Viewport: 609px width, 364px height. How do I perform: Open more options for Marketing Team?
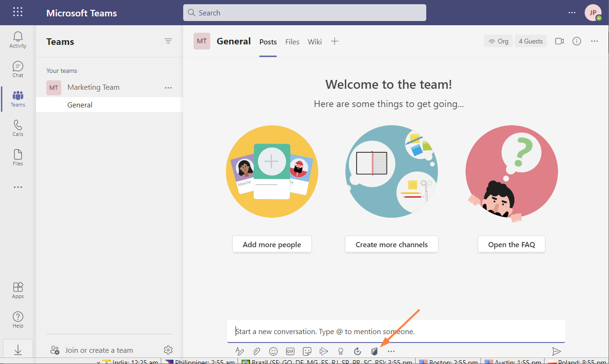click(x=168, y=87)
